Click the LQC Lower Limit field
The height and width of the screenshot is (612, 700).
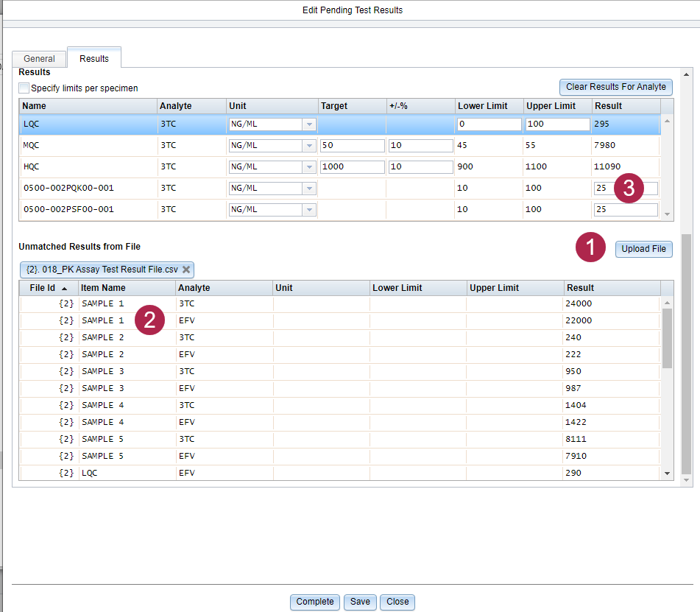click(x=489, y=124)
